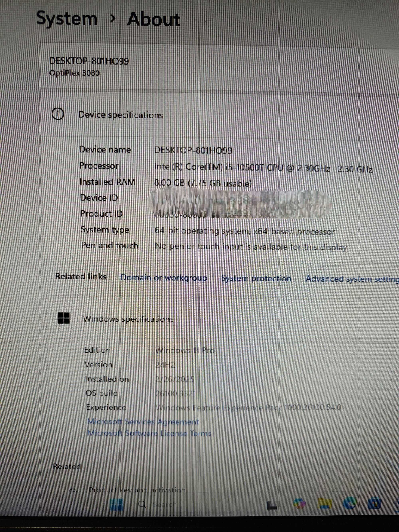399x532 pixels.
Task: Click the Product ID label
Action: [102, 214]
